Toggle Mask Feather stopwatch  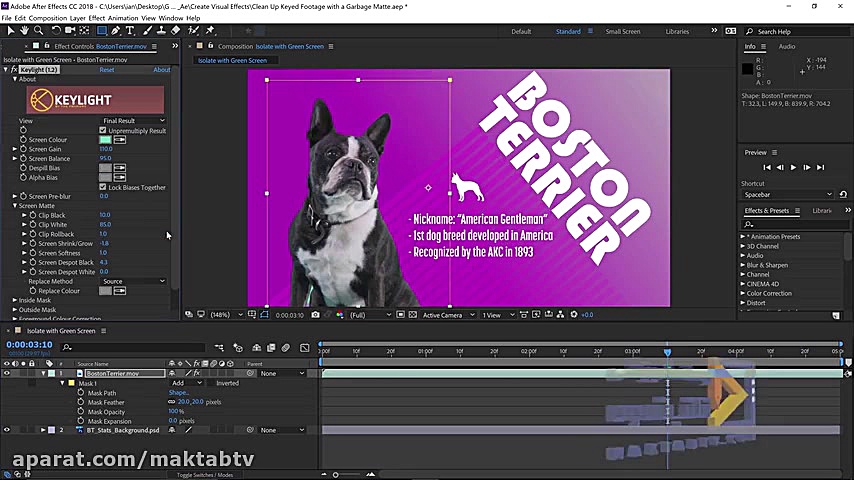(81, 402)
